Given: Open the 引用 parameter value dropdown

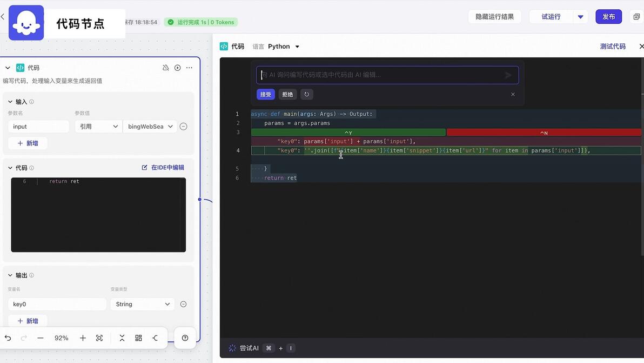Looking at the screenshot, I should click(x=98, y=127).
